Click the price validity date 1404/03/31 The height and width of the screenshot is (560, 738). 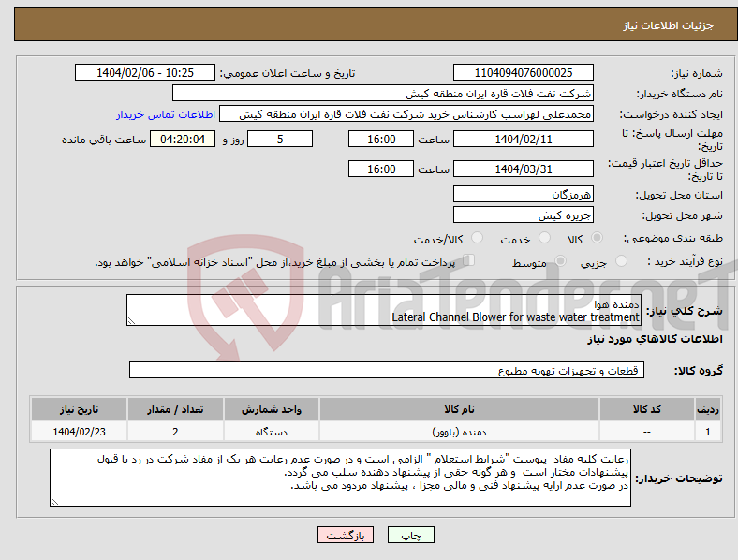pyautogui.click(x=524, y=169)
